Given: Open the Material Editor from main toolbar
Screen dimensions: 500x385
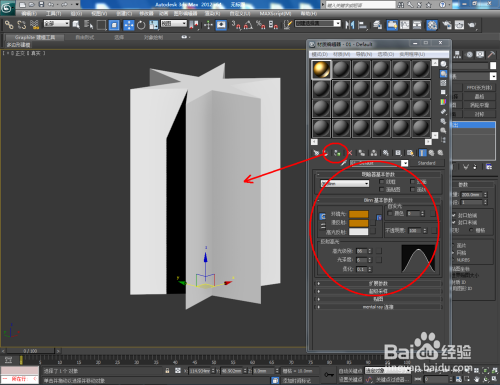Looking at the screenshot, I should 432,25.
